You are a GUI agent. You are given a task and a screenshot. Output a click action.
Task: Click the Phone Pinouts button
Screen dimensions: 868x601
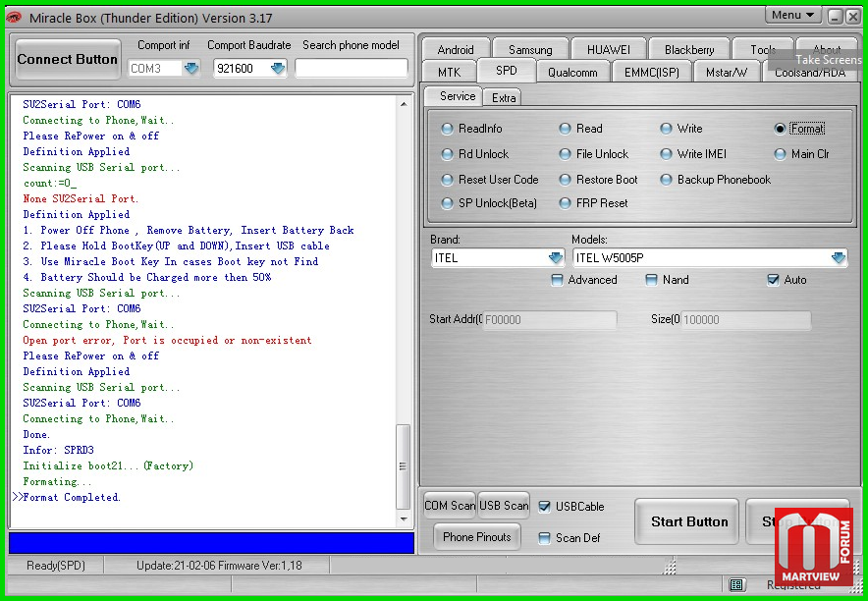coord(477,537)
